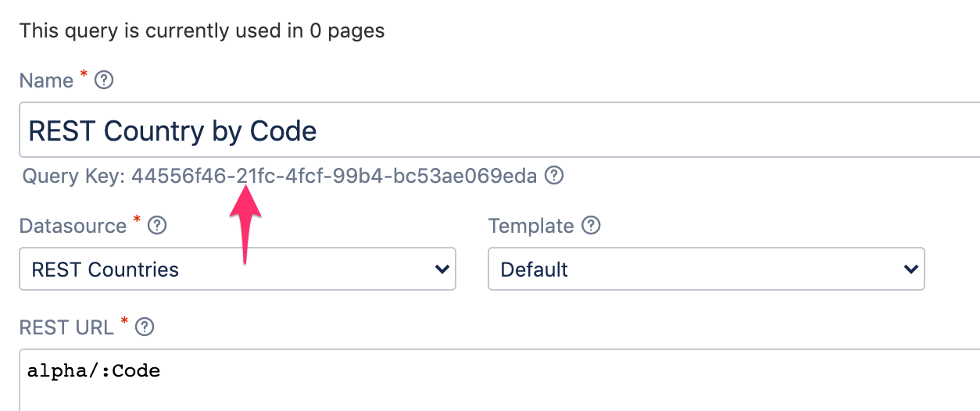Click the Datasource label text
Image resolution: width=980 pixels, height=411 pixels.
pos(73,226)
